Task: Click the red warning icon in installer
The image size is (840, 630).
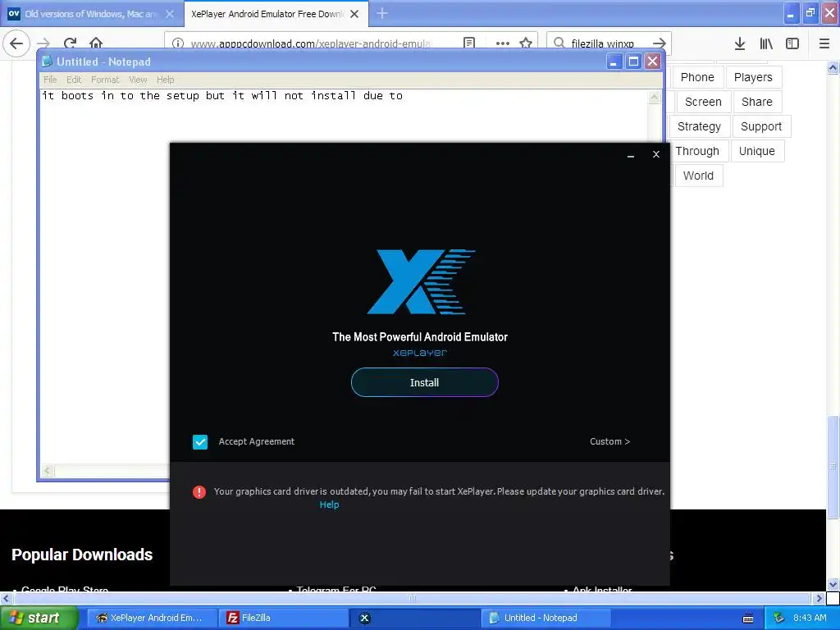Action: pos(199,492)
